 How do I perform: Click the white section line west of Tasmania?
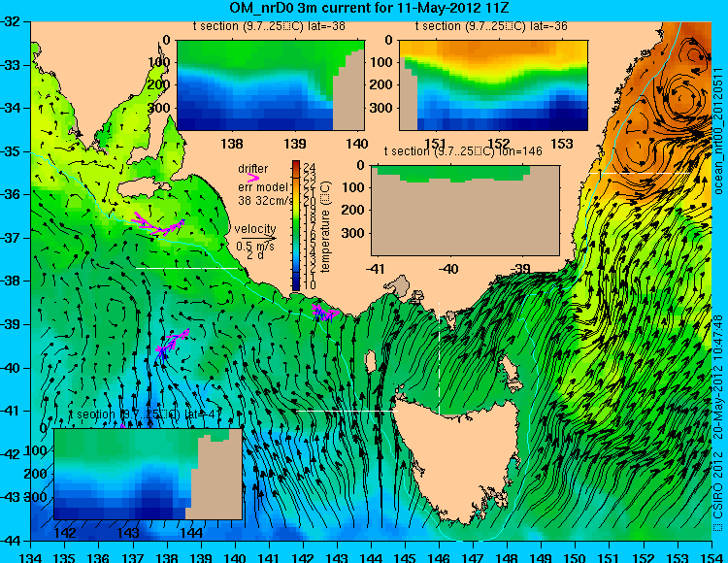click(x=347, y=411)
